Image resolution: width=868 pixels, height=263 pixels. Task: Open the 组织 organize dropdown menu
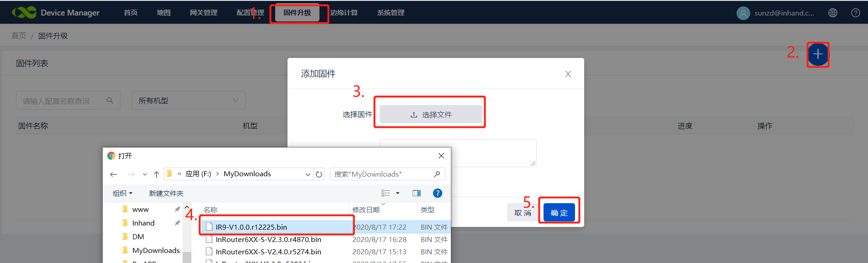click(122, 193)
